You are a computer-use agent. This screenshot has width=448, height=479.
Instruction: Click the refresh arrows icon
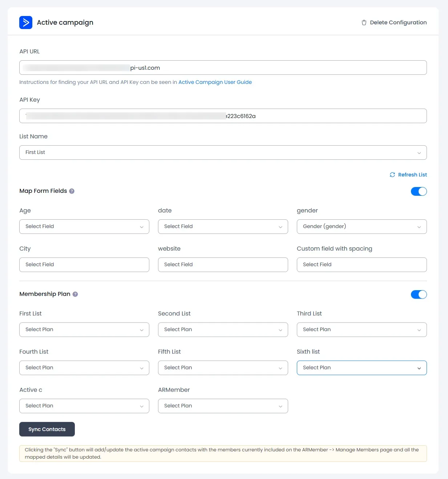[x=392, y=175]
